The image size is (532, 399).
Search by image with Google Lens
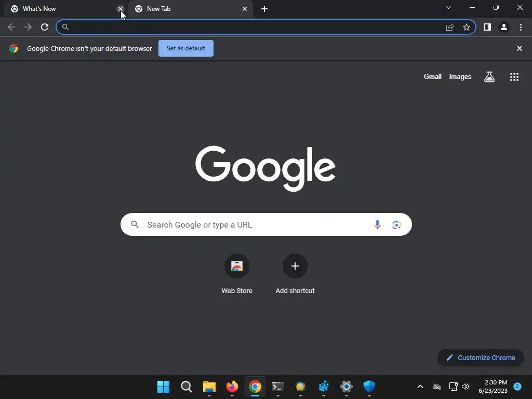(x=396, y=224)
